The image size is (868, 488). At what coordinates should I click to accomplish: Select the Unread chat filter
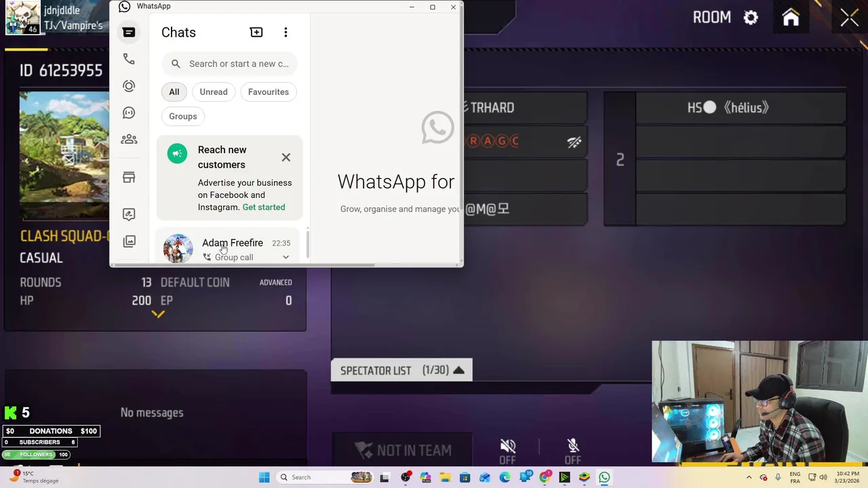click(x=214, y=92)
